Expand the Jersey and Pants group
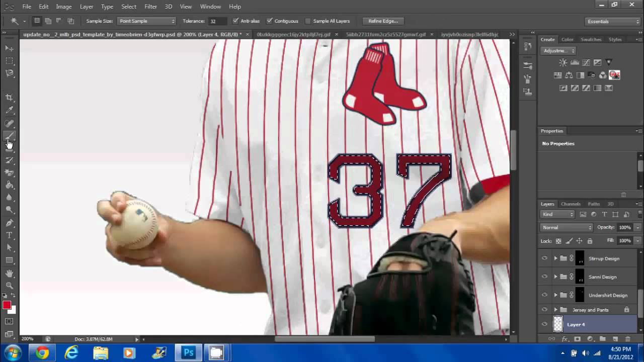This screenshot has width=644, height=362. 555,310
